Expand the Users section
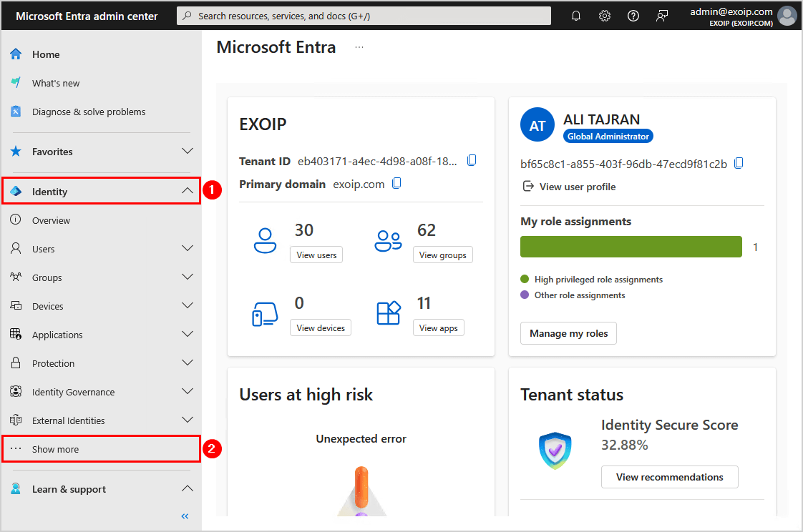This screenshot has height=532, width=803. pos(187,248)
